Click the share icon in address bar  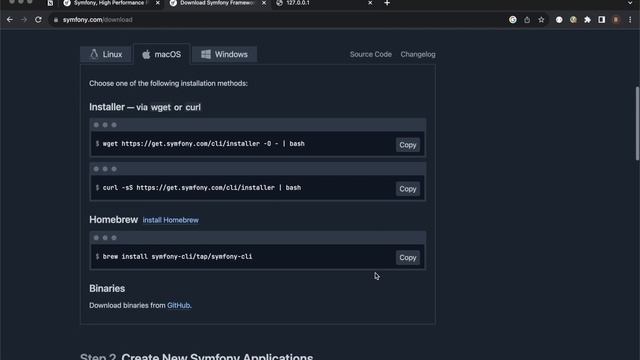click(x=527, y=20)
